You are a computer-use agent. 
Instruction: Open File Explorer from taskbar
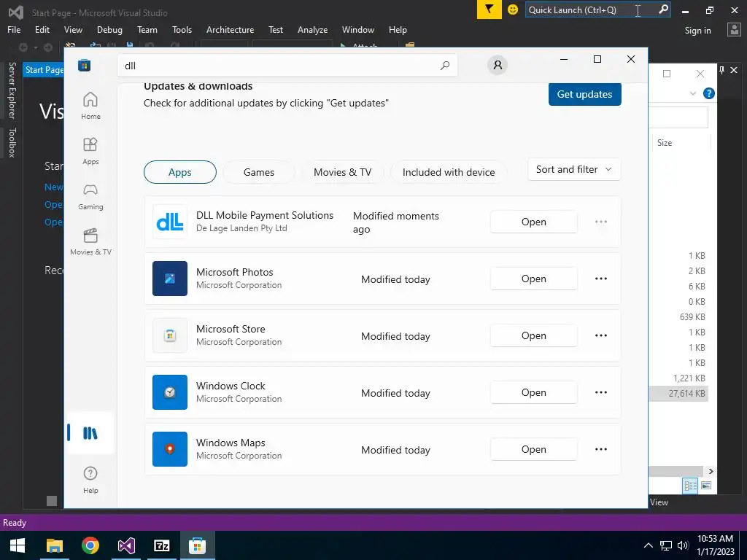click(54, 545)
